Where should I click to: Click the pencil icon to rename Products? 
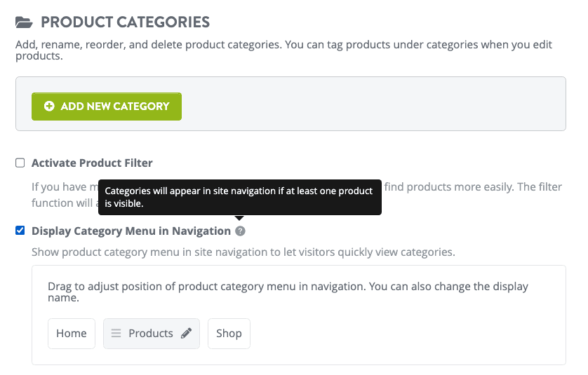click(x=186, y=334)
